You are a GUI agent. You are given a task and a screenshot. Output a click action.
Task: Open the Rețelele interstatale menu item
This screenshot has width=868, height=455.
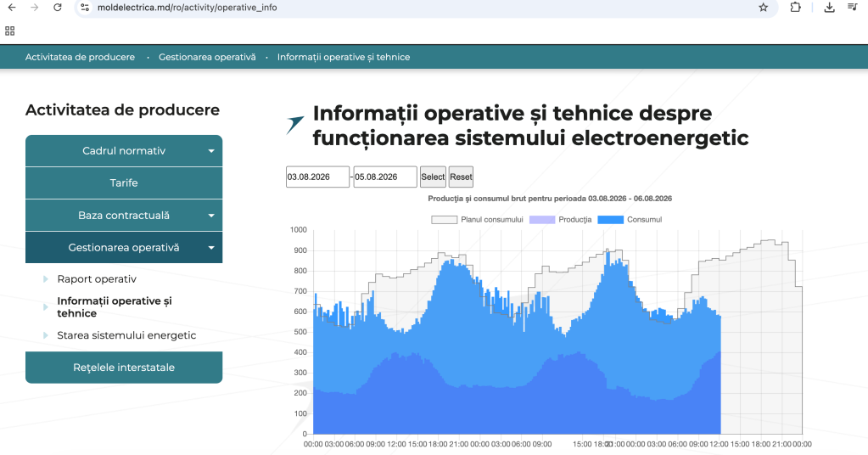124,368
